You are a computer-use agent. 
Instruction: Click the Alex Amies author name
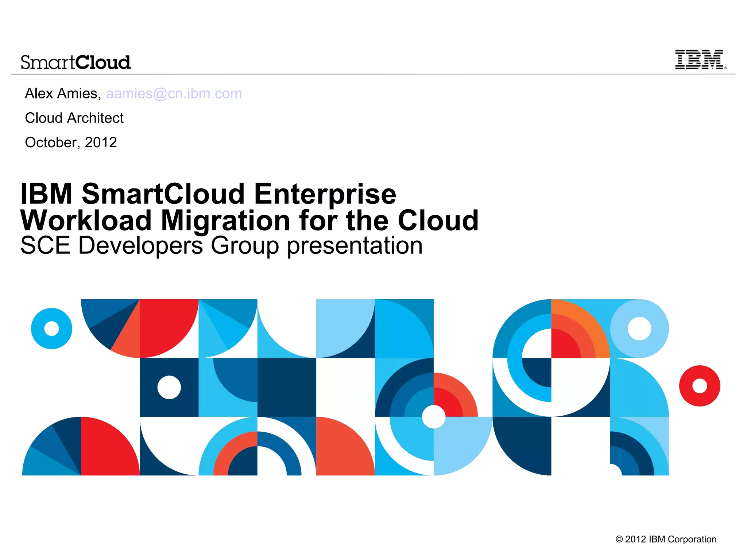tap(62, 94)
